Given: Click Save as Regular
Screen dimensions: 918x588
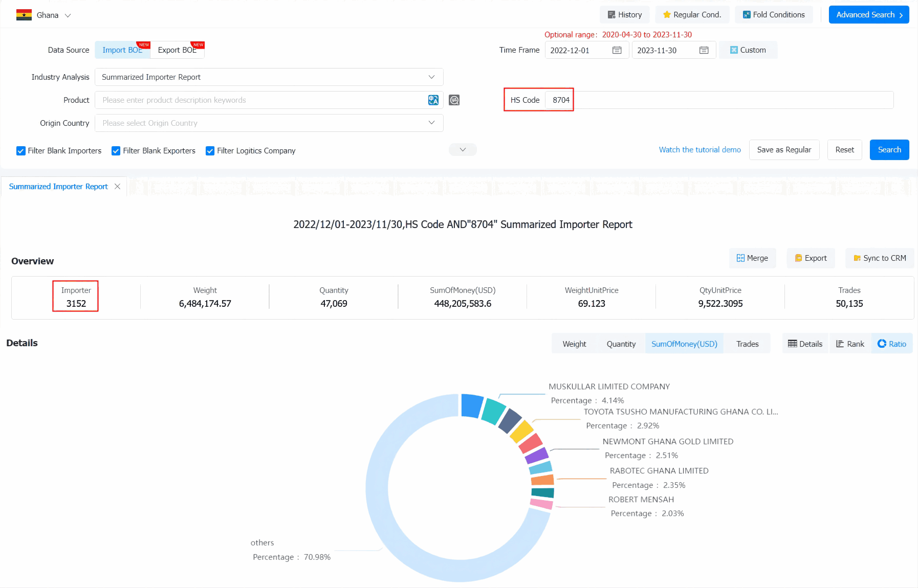Looking at the screenshot, I should click(x=784, y=150).
